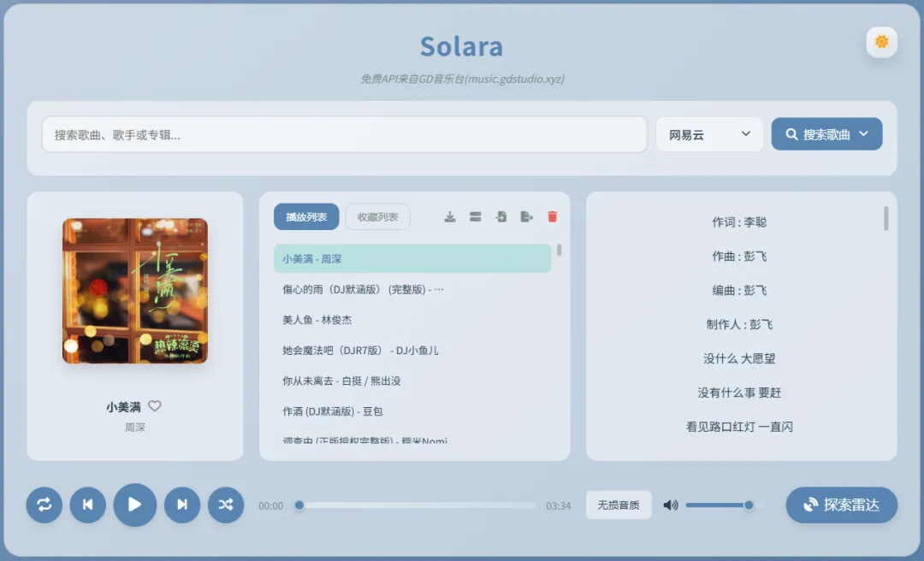Switch to the 收藏列表 tab
The height and width of the screenshot is (561, 924).
point(377,216)
